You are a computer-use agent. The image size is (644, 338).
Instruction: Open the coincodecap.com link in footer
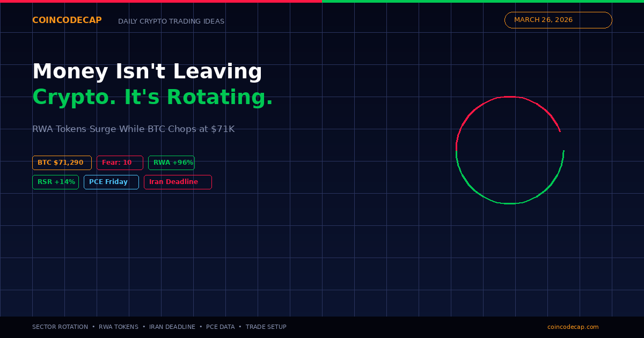point(573,327)
